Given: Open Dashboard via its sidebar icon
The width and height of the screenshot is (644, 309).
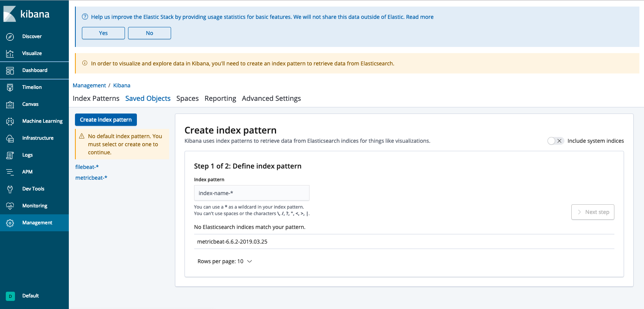Looking at the screenshot, I should [10, 70].
